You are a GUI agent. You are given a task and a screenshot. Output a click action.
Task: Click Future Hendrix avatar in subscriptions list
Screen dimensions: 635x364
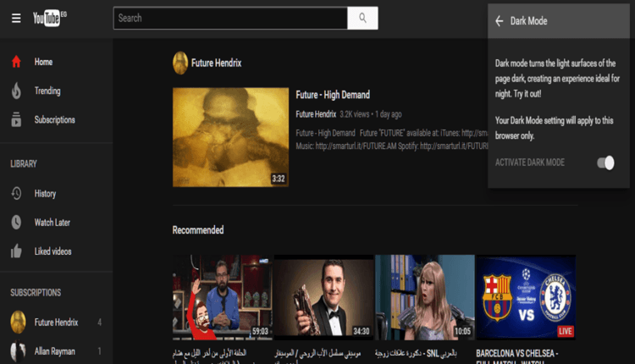(18, 322)
